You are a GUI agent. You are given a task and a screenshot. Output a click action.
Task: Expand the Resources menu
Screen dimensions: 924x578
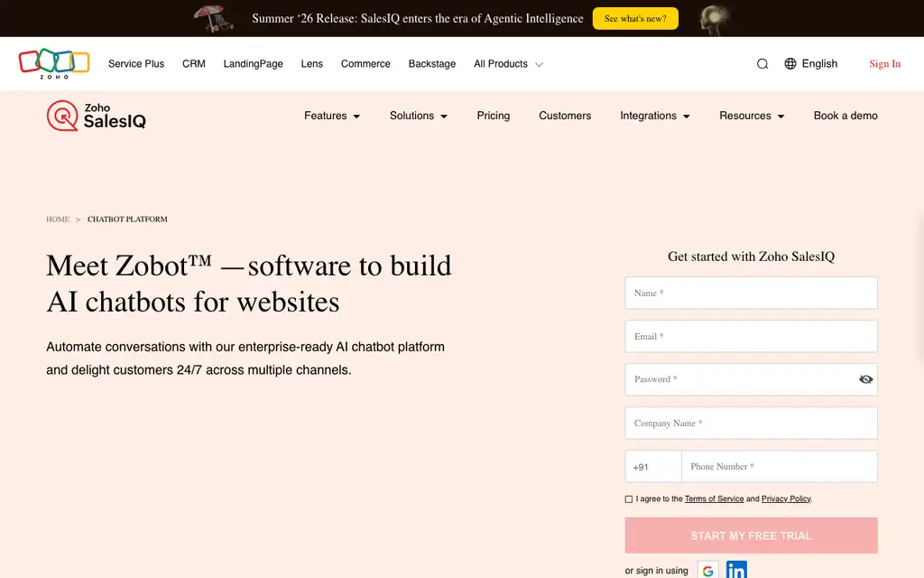(x=752, y=116)
